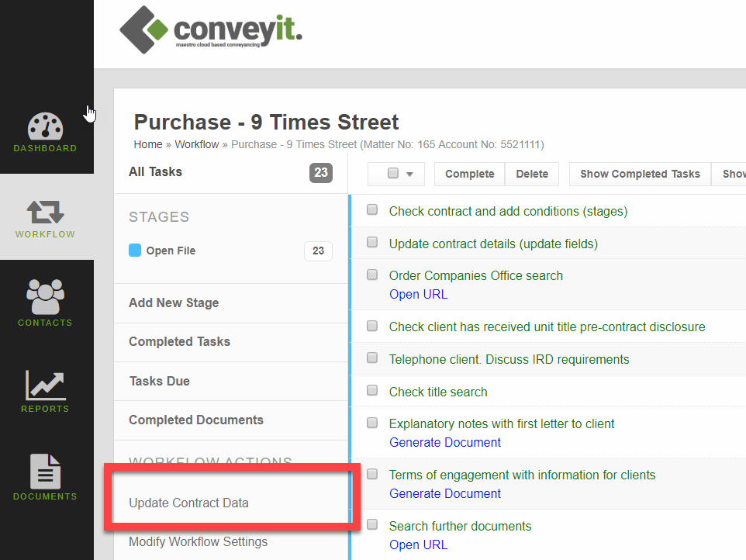Click Generate Document under Explanatory notes
The image size is (746, 560).
pyautogui.click(x=445, y=442)
